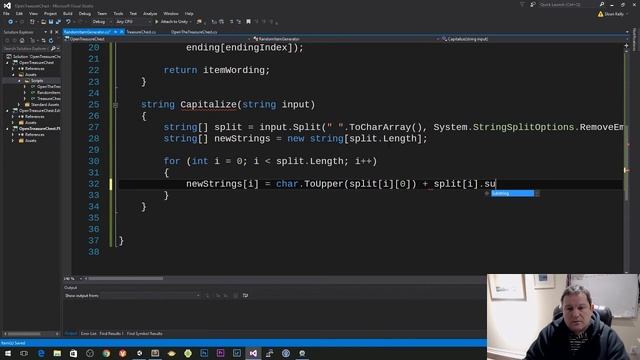The width and height of the screenshot is (640, 360).
Task: Close the RandomItemGenerator.cs tab
Action: click(122, 32)
